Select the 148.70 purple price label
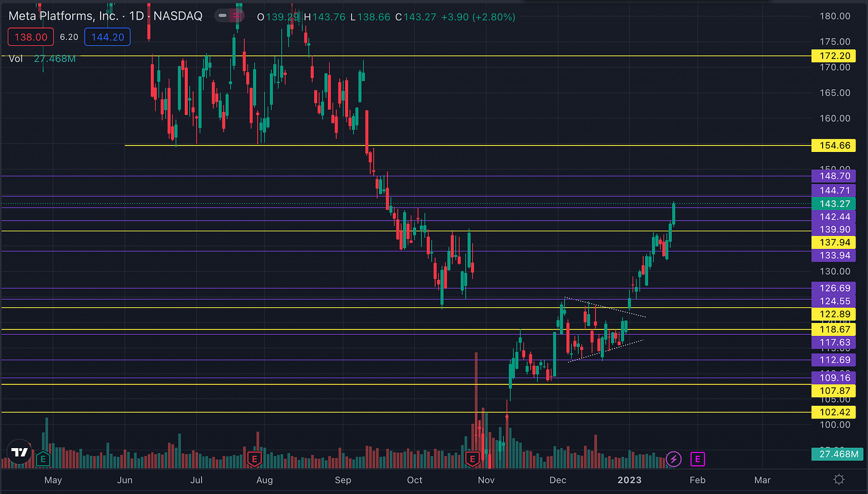 click(834, 176)
